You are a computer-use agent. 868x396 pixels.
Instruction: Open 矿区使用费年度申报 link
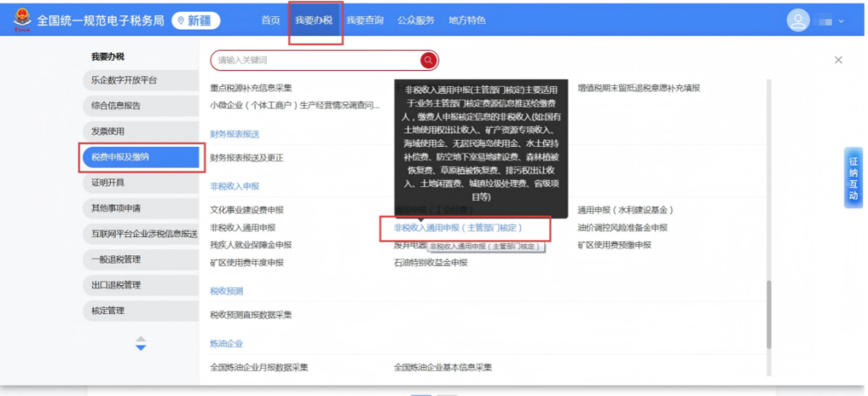click(x=247, y=263)
